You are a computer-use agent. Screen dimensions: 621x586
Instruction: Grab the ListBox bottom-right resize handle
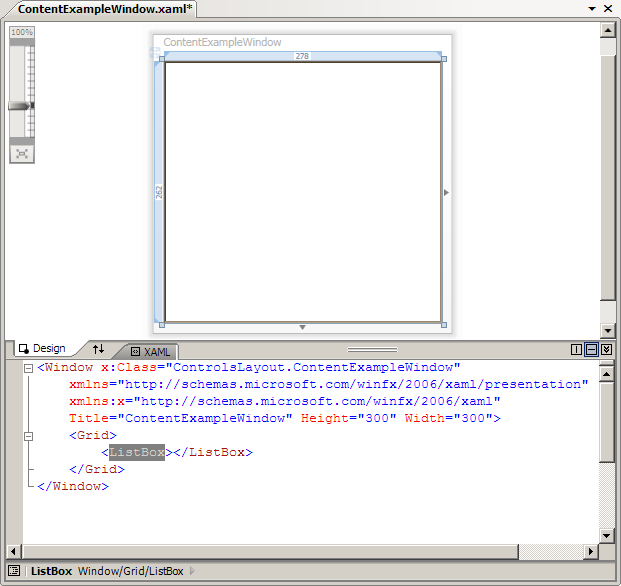[444, 325]
